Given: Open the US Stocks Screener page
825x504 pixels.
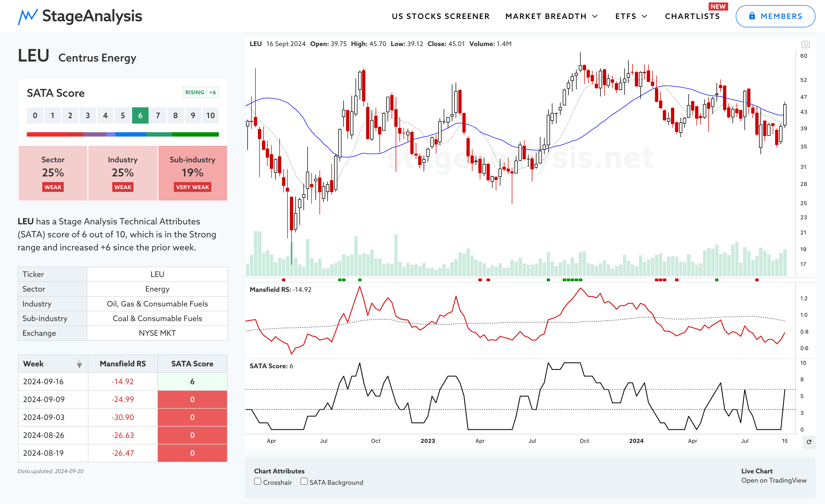Looking at the screenshot, I should (x=441, y=16).
